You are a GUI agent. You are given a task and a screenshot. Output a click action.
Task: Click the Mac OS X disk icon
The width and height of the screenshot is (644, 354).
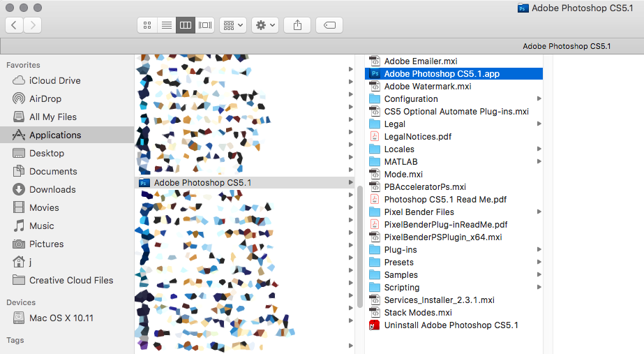(18, 318)
